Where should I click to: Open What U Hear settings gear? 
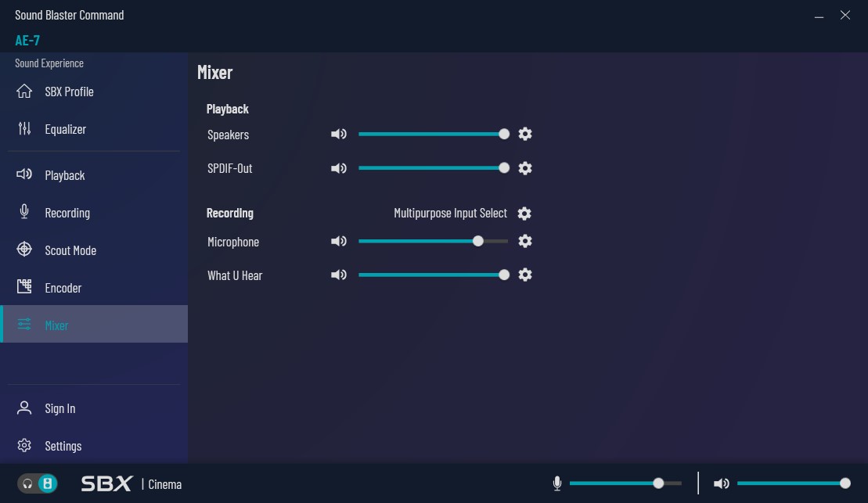(524, 275)
